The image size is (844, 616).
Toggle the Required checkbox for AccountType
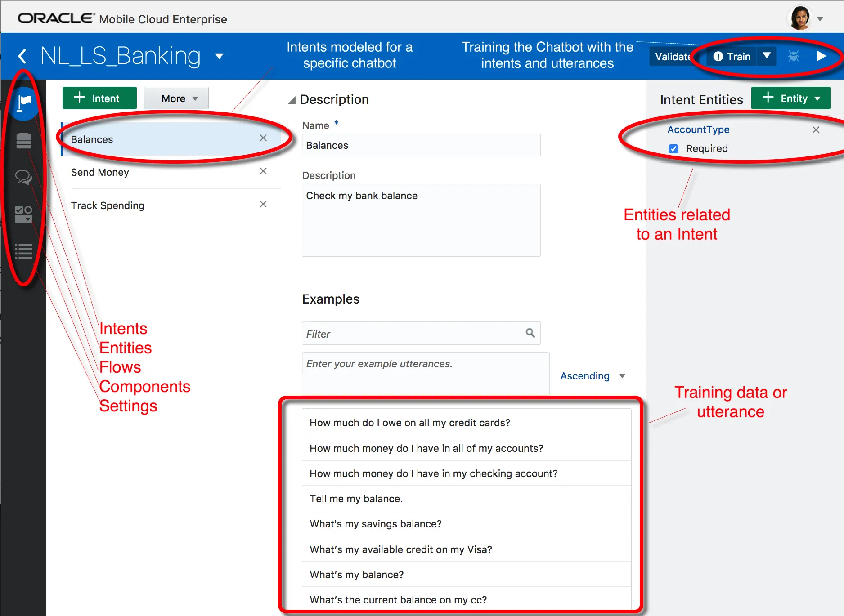pos(673,149)
